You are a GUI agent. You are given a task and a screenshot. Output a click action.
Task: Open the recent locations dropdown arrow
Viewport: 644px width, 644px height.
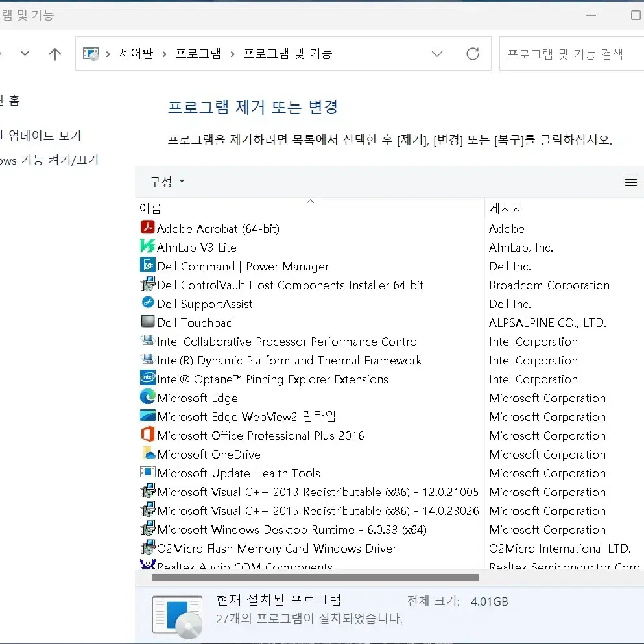25,53
